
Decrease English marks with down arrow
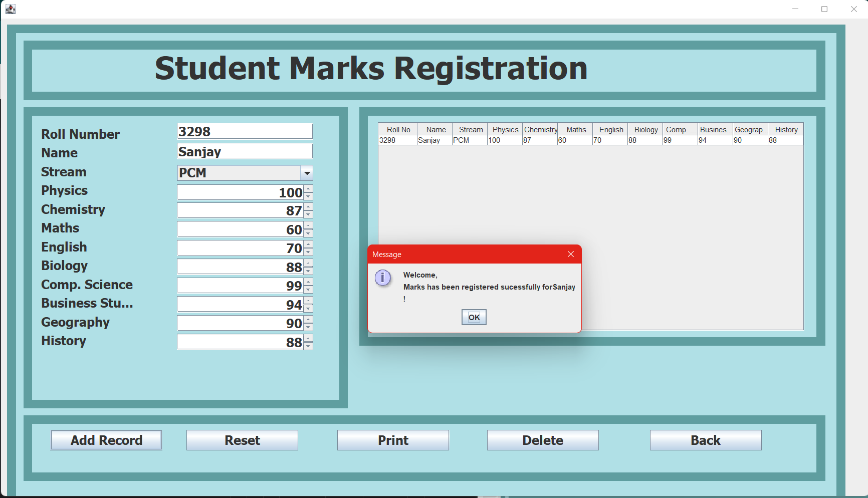point(308,252)
